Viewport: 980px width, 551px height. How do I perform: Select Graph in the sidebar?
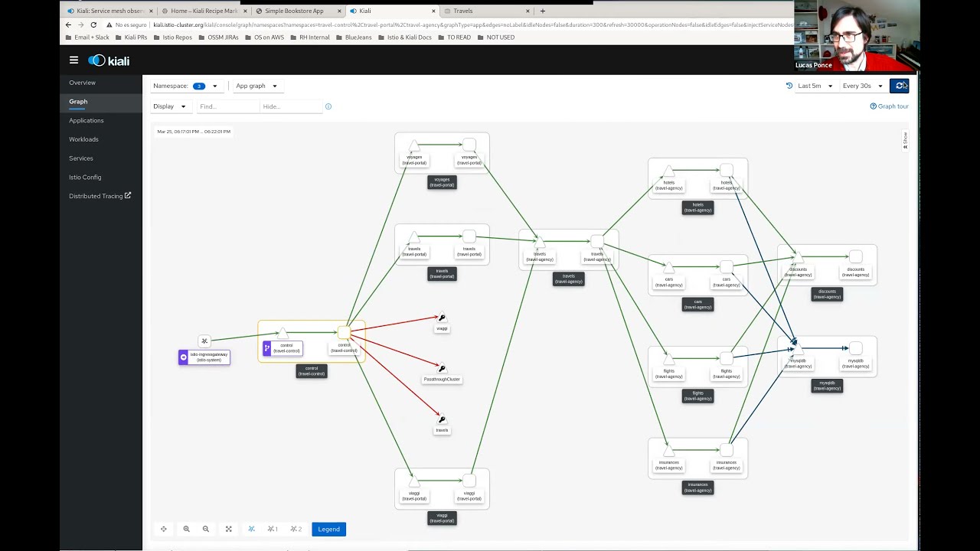[x=78, y=102]
